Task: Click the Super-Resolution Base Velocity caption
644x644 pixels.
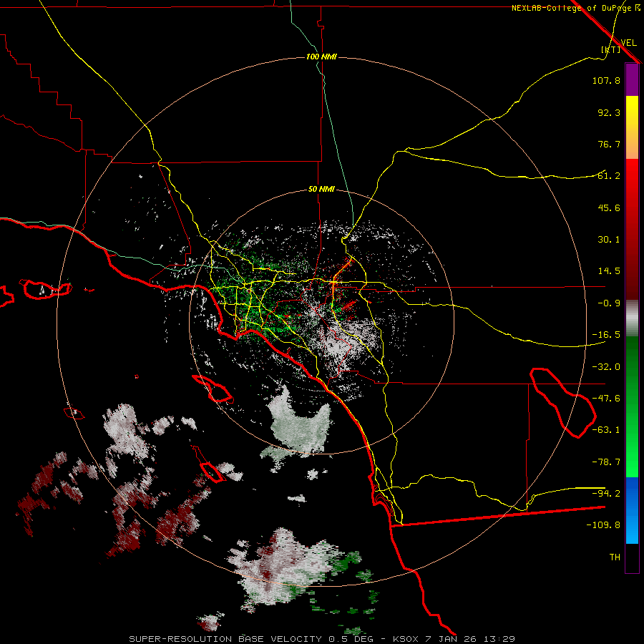Action: [321, 639]
